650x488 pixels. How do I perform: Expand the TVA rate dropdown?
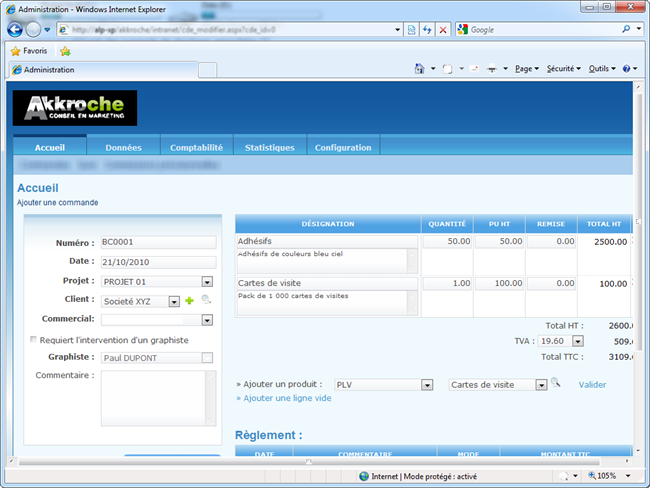pyautogui.click(x=572, y=341)
